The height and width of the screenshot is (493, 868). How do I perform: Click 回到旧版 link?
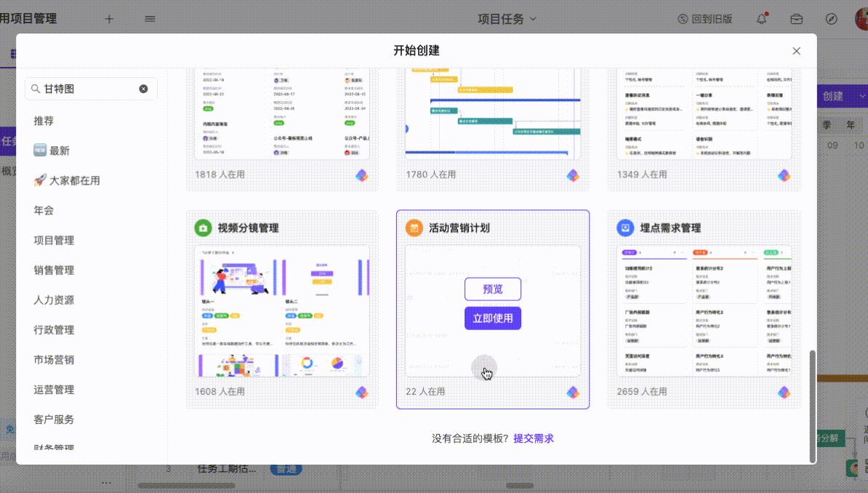pyautogui.click(x=704, y=19)
